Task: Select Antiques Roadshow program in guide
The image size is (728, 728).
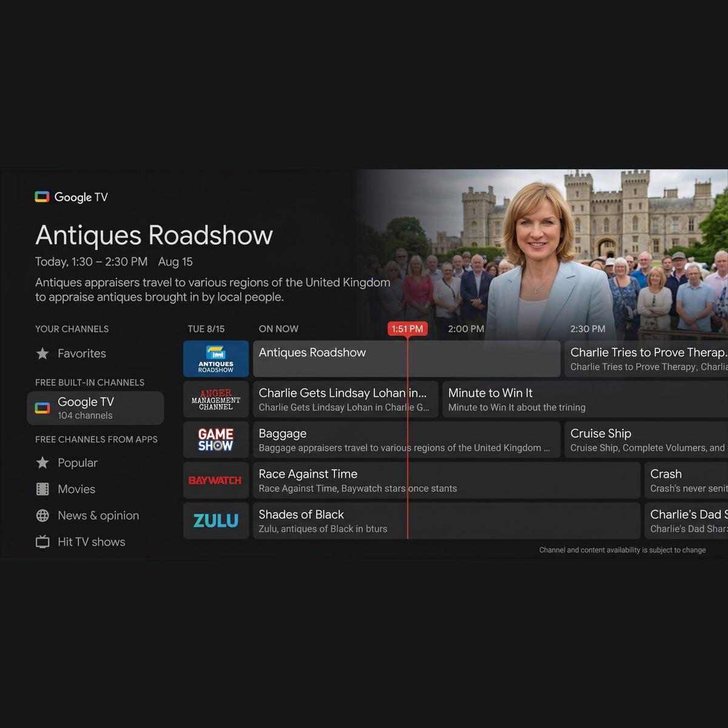Action: (x=406, y=359)
